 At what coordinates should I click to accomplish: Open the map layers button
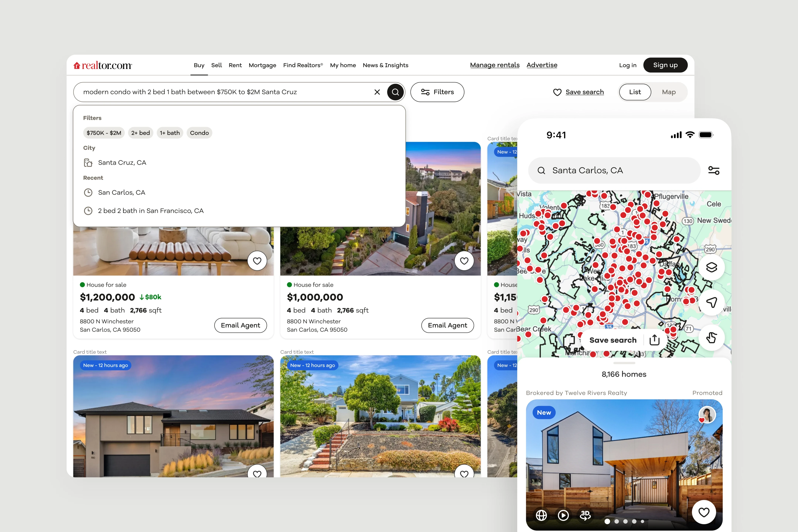pyautogui.click(x=711, y=267)
